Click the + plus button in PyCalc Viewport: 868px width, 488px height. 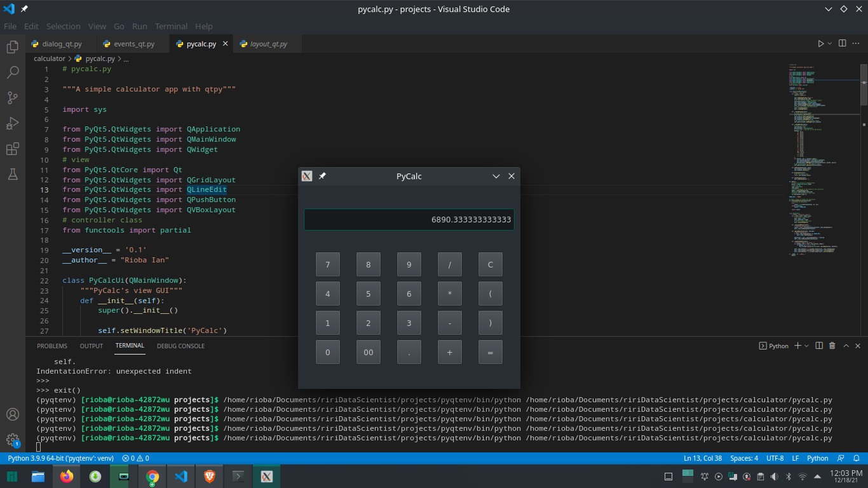[450, 352]
